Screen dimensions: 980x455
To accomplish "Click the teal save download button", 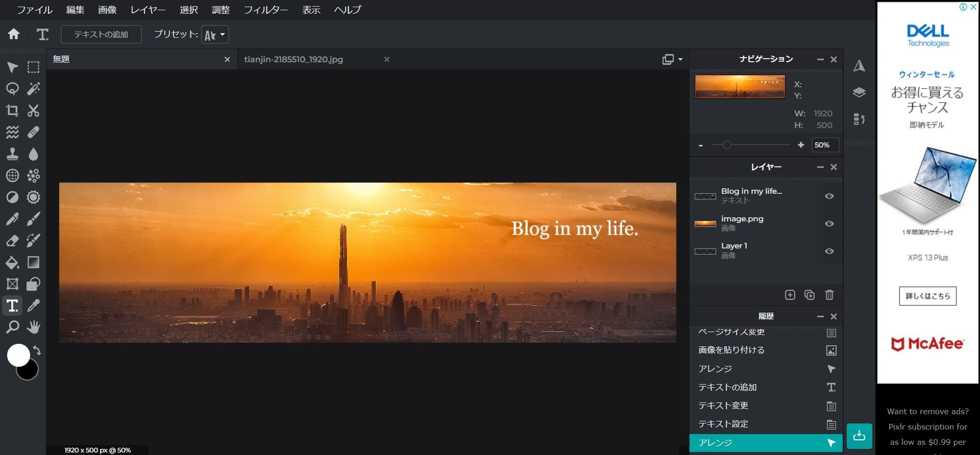I will coord(859,436).
